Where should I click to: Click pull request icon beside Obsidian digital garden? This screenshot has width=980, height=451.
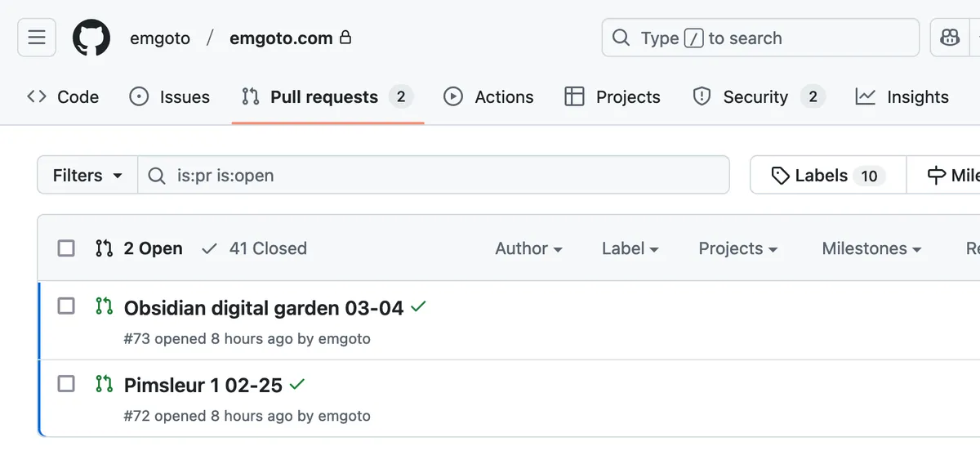tap(104, 306)
